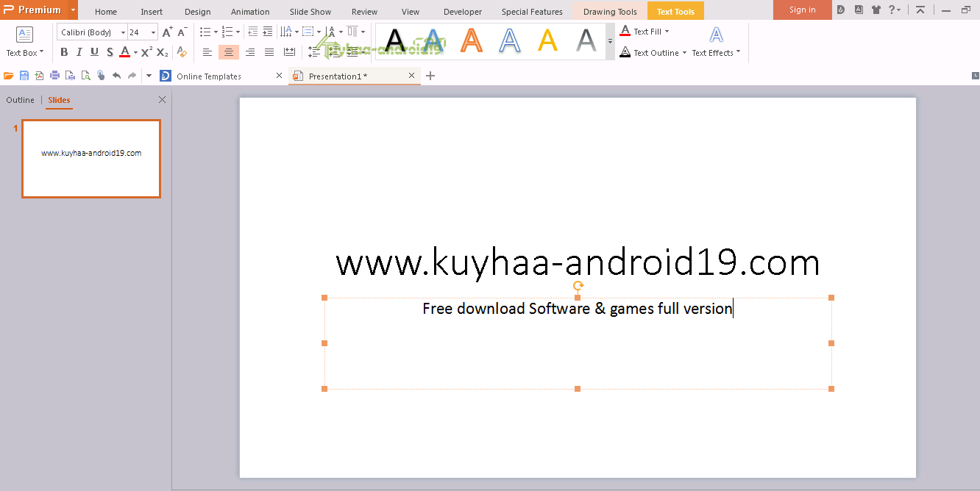This screenshot has width=980, height=491.
Task: Click the Text Fill red color icon
Action: click(625, 32)
